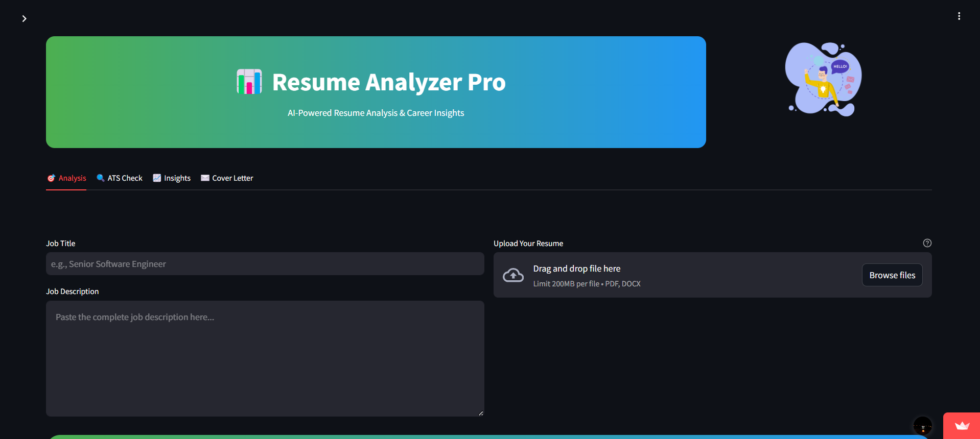
Task: Open the three-dot main menu
Action: (x=959, y=16)
